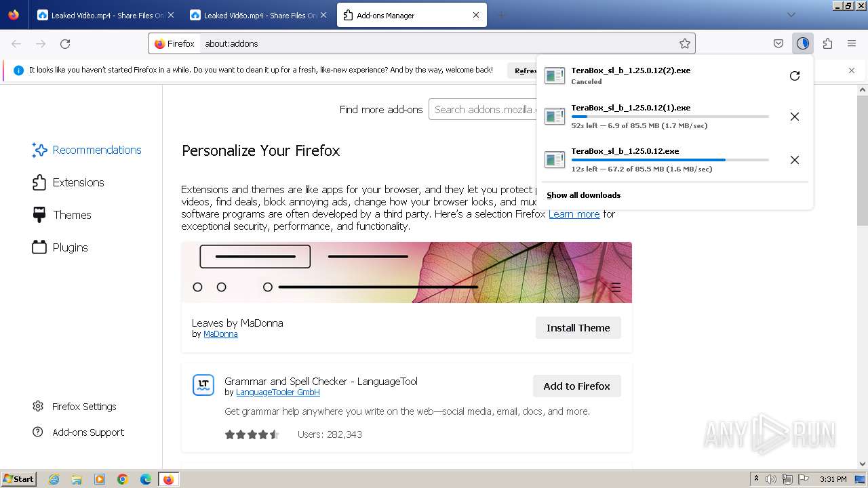Image resolution: width=868 pixels, height=488 pixels.
Task: Click the volume icon in system tray
Action: pyautogui.click(x=771, y=479)
